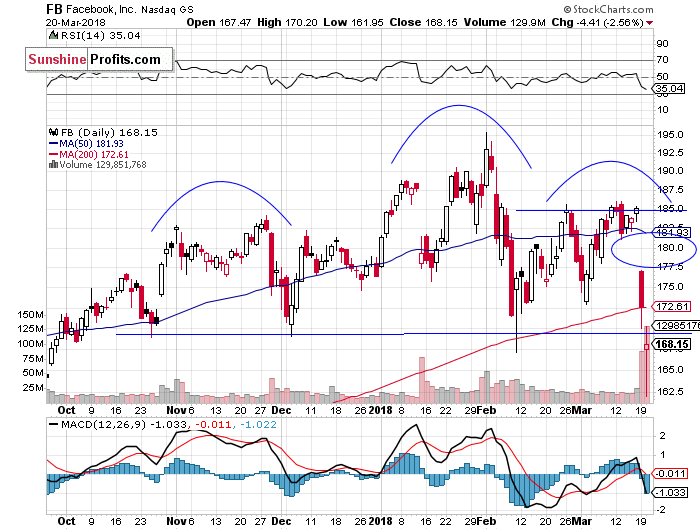The width and height of the screenshot is (700, 530).
Task: Click the MA(50) 181.93 legend line
Action: pyautogui.click(x=86, y=143)
